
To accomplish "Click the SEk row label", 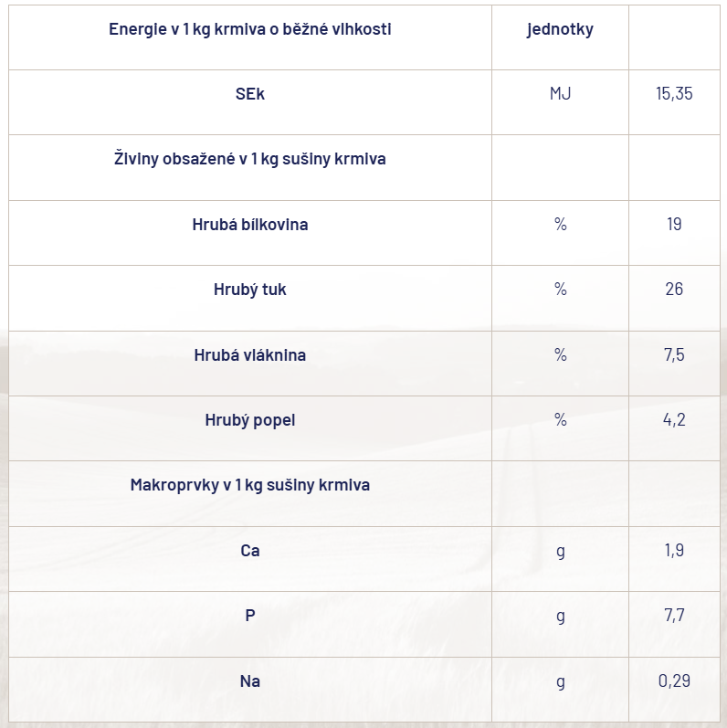I will point(249,94).
